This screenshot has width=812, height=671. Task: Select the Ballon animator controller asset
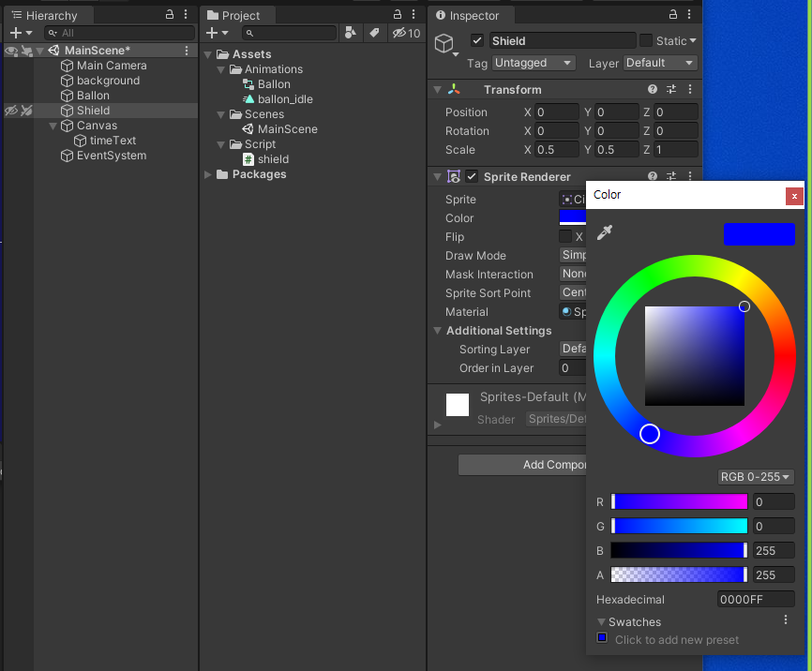point(266,84)
